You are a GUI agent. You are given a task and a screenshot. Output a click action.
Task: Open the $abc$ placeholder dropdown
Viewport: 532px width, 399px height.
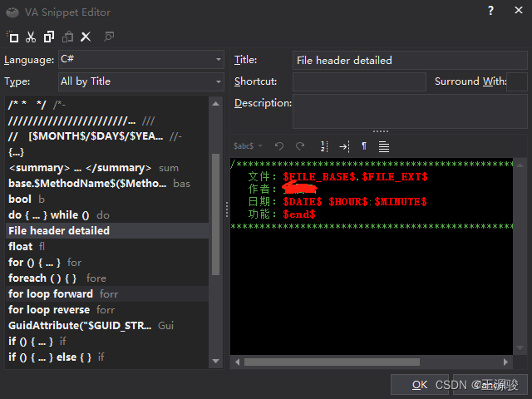pos(249,146)
